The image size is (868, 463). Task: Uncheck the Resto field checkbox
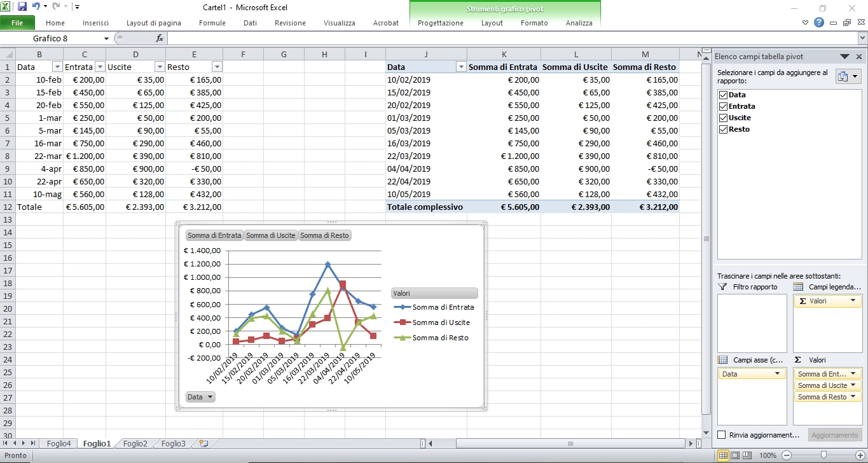pos(723,129)
